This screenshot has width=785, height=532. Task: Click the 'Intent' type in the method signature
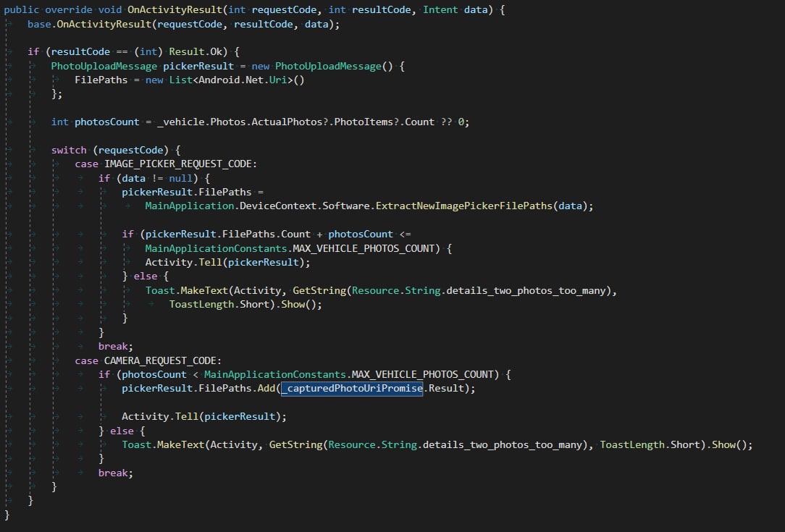coord(440,10)
